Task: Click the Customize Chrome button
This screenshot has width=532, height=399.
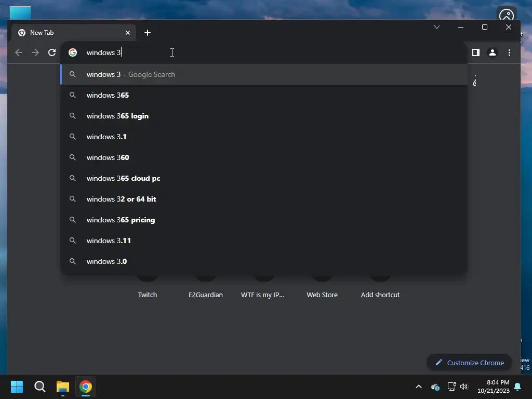Action: coord(470,363)
